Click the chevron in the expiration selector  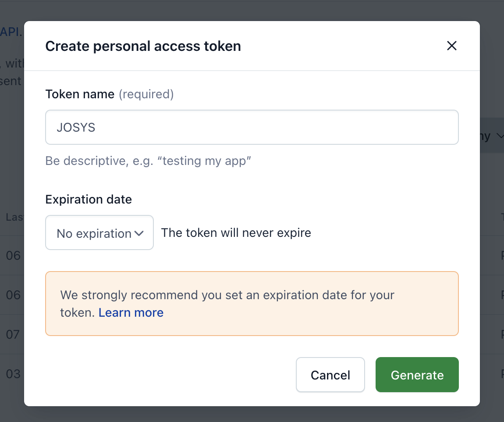click(x=139, y=233)
